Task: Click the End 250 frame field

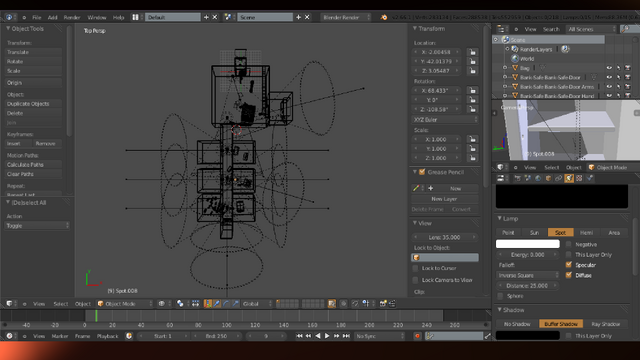Action: tap(216, 336)
